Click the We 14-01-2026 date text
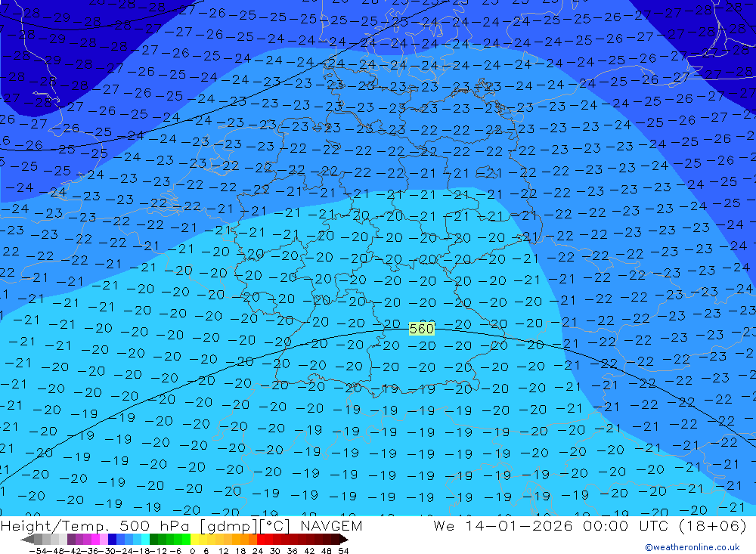This screenshot has width=756, height=554. point(497,526)
